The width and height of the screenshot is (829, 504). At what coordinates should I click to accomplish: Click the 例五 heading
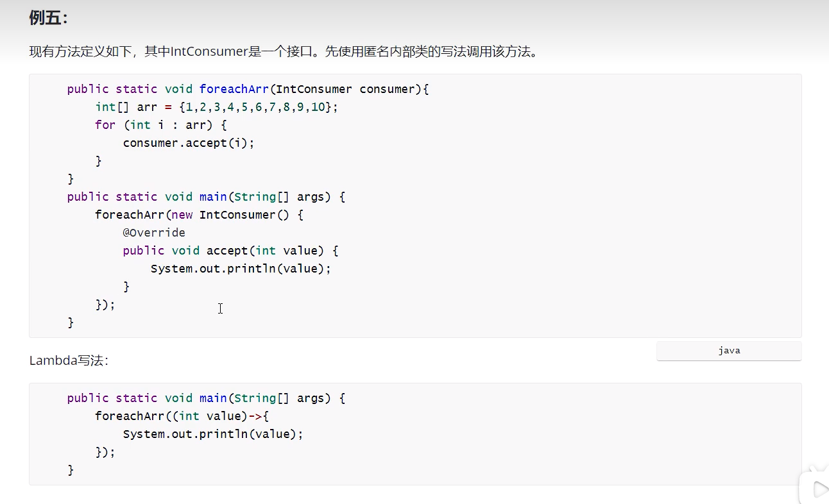[x=48, y=18]
